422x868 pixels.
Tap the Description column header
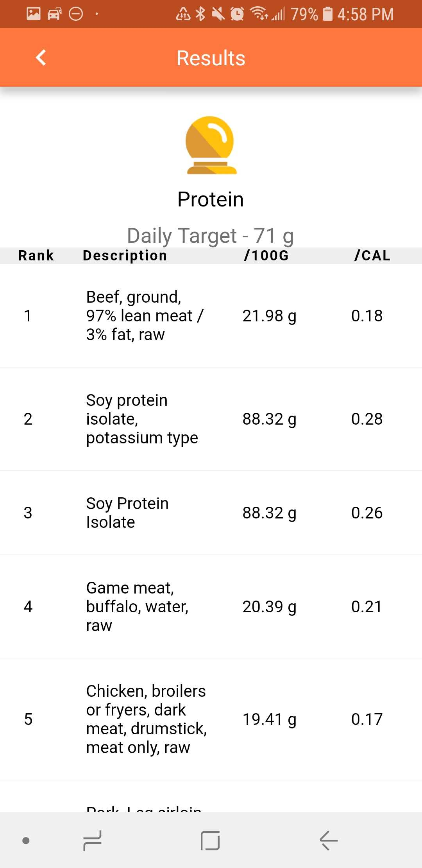tap(125, 256)
